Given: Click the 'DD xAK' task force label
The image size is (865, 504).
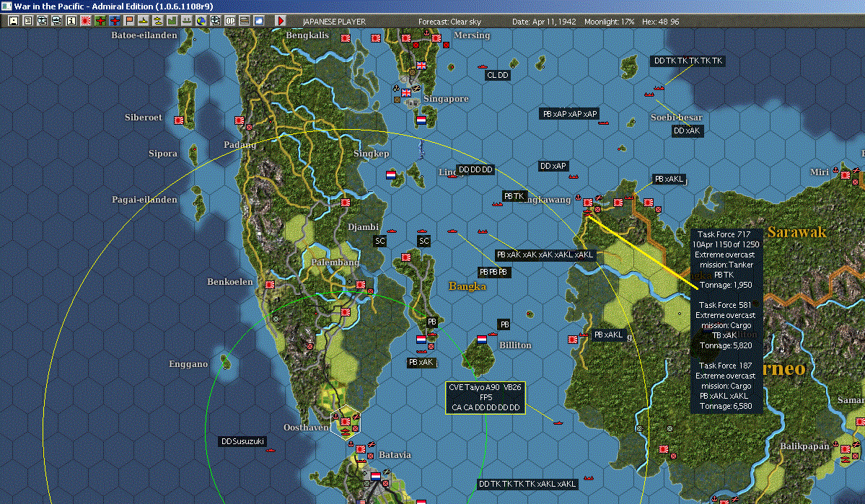Looking at the screenshot, I should click(x=687, y=131).
